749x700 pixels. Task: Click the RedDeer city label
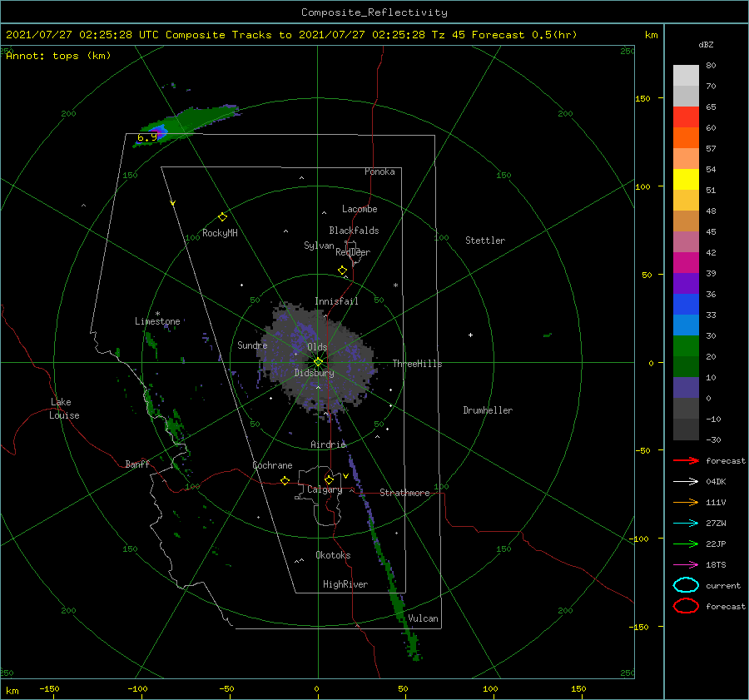pyautogui.click(x=353, y=252)
